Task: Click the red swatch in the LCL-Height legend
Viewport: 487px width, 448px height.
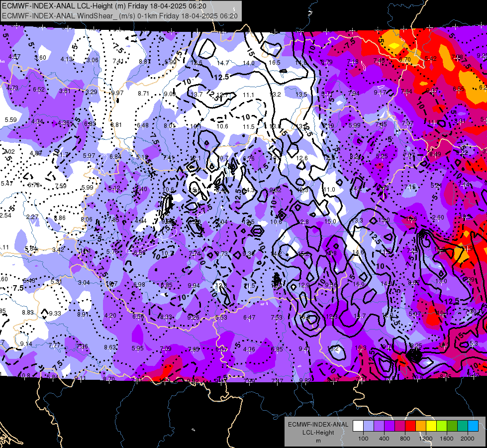Action: click(410, 426)
